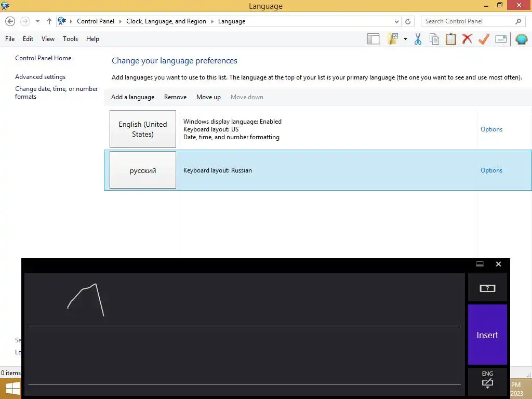Click Move up button
Viewport: 532px width, 399px height.
pyautogui.click(x=208, y=97)
